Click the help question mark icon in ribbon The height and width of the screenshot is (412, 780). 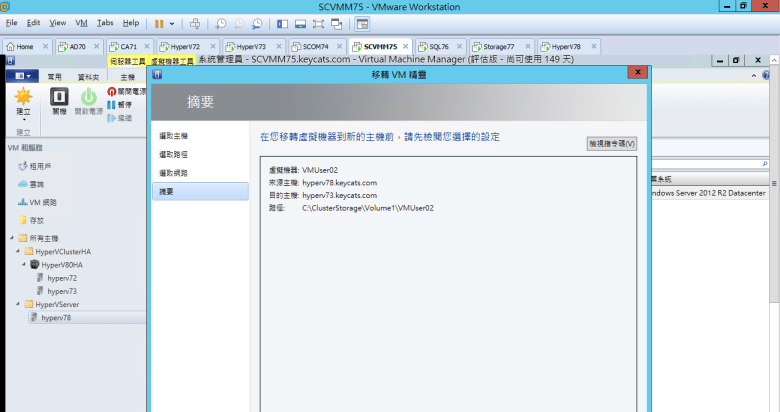point(766,76)
